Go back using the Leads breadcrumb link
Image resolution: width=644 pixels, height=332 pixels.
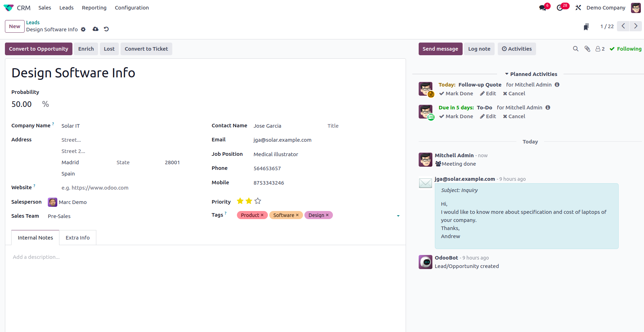tap(33, 22)
